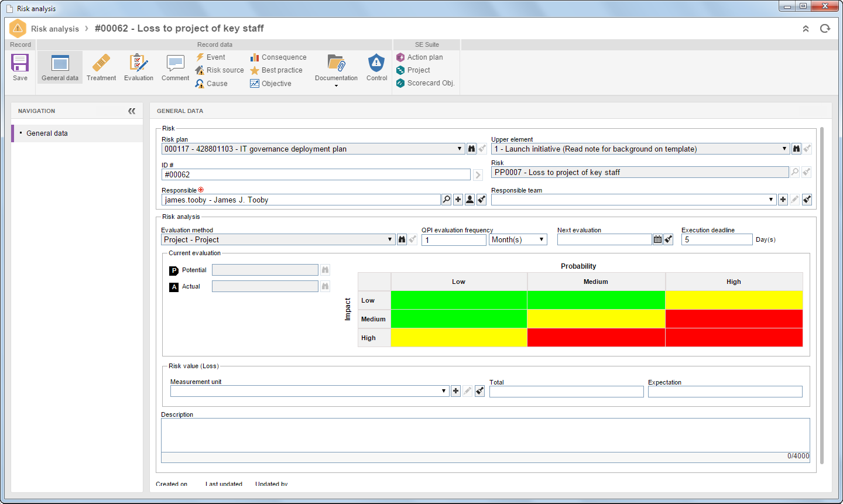Expand the Documentation dropdown arrow

[336, 86]
